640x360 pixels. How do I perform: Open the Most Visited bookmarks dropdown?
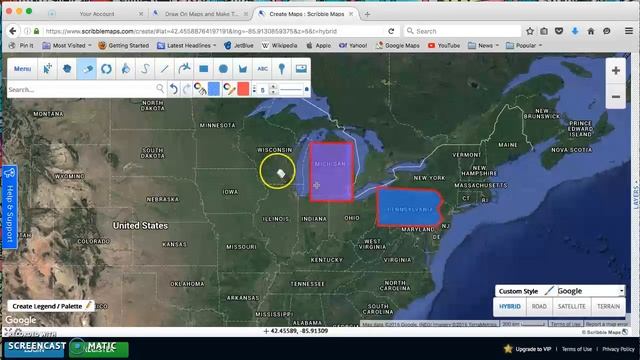pyautogui.click(x=67, y=45)
